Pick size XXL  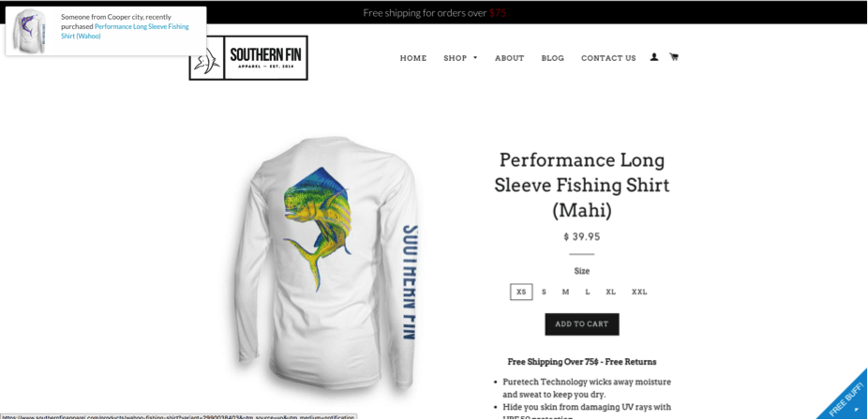click(639, 292)
